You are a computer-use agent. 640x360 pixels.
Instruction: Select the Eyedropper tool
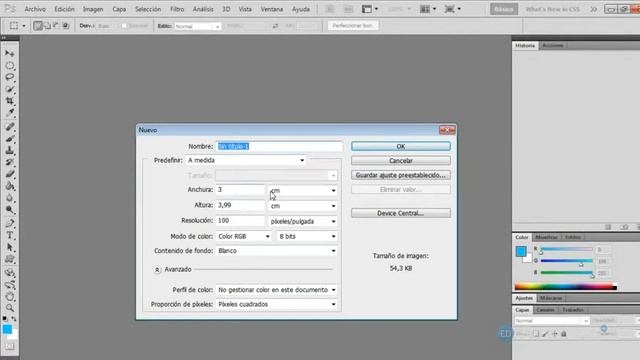coord(10,113)
